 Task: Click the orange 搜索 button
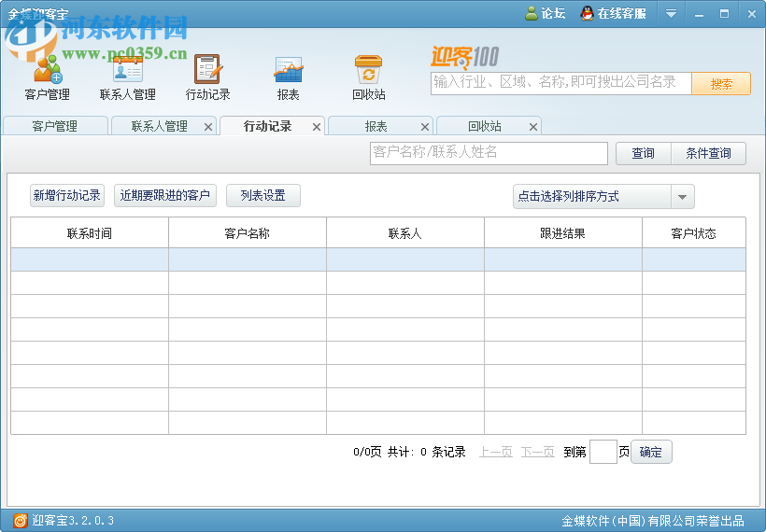coord(721,84)
